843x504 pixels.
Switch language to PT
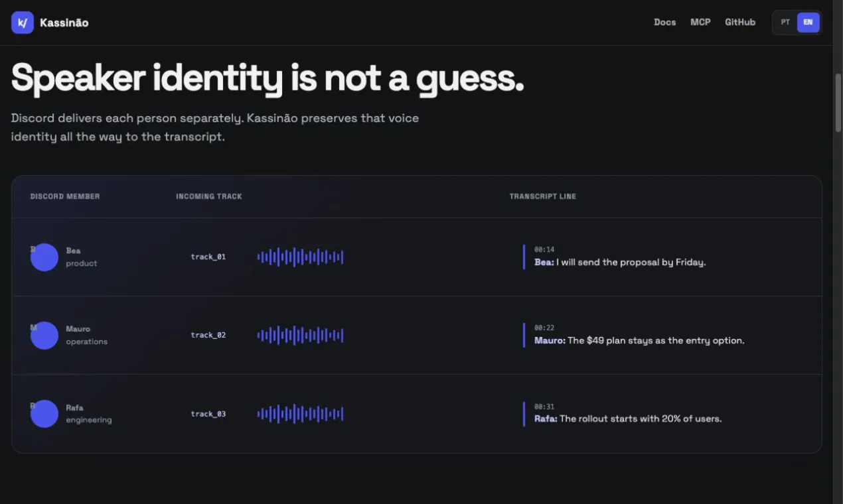tap(785, 22)
